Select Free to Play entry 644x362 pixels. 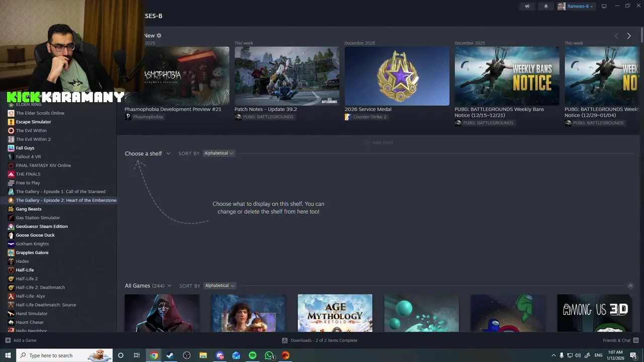coord(28,183)
